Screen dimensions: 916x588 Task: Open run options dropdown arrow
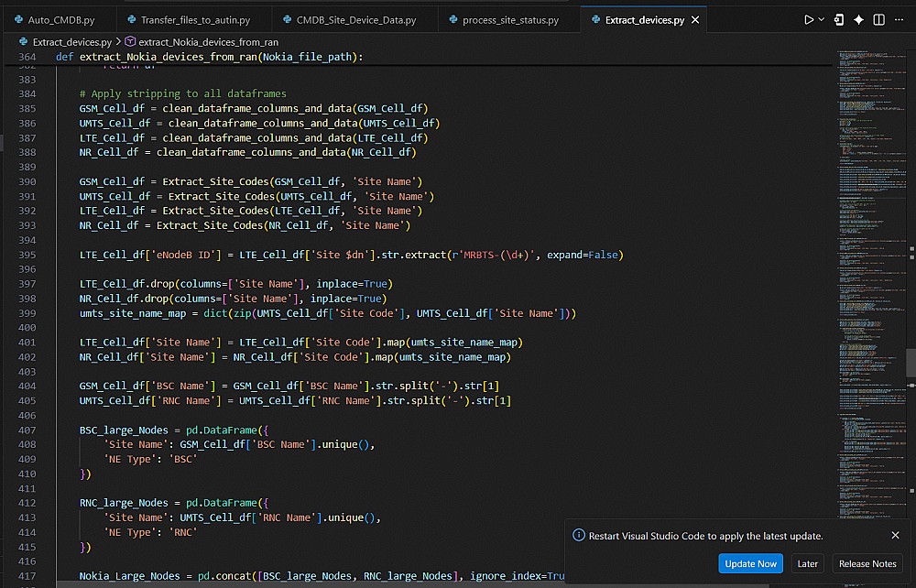point(822,20)
